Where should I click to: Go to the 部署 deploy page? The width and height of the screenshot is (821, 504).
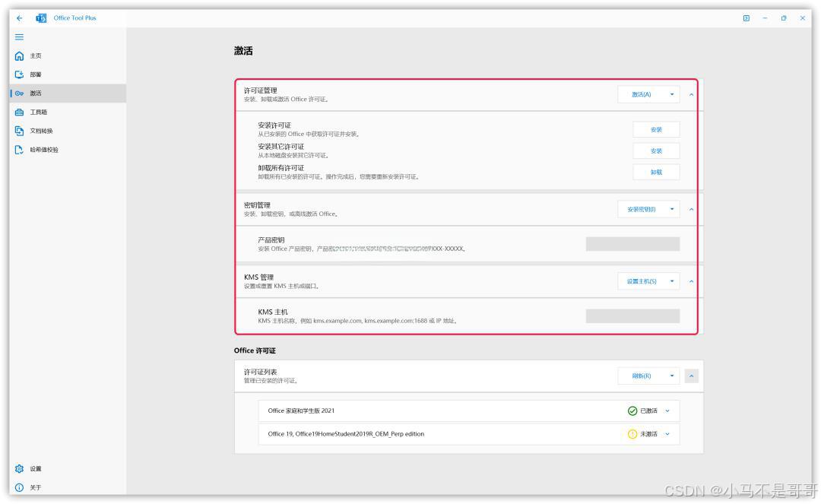tap(68, 74)
